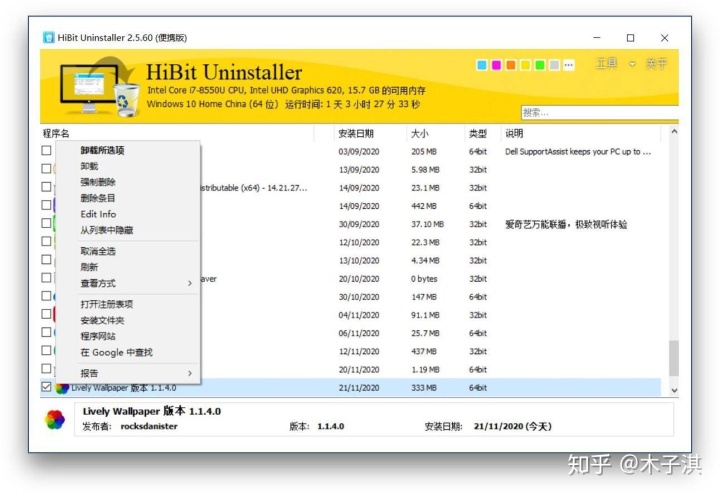Choose 卸载所选项 from the context menu
Screen dimensions: 720x494
tap(128, 151)
